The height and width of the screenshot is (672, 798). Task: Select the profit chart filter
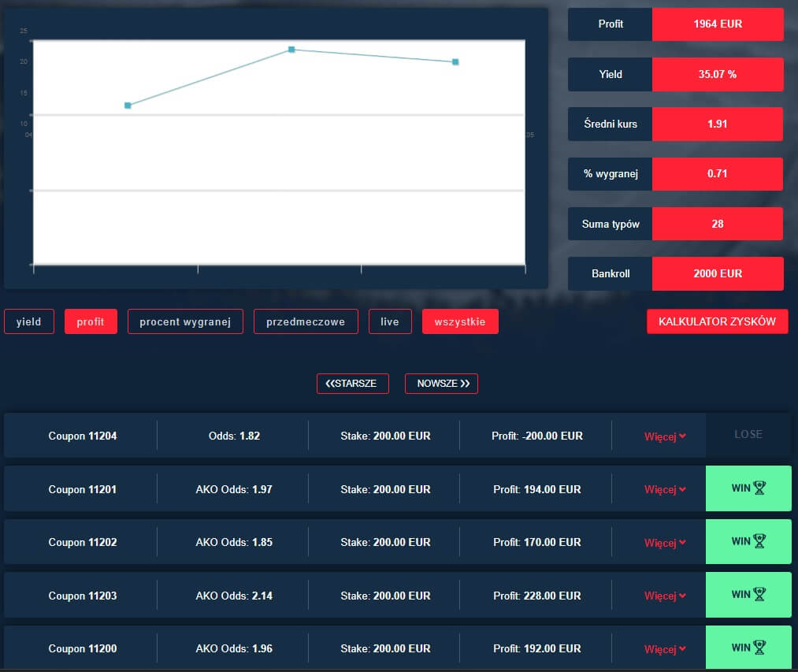[x=91, y=321]
